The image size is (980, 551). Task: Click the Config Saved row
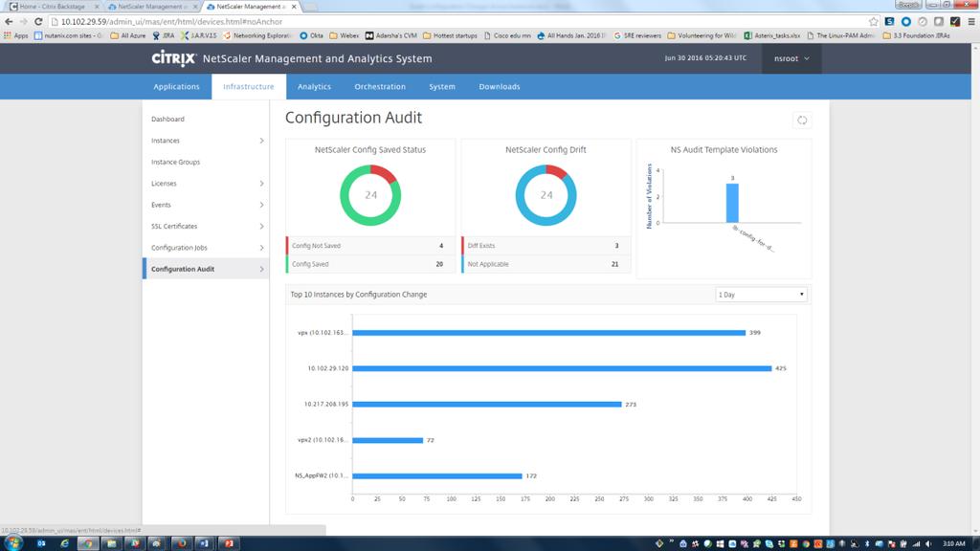[x=370, y=264]
